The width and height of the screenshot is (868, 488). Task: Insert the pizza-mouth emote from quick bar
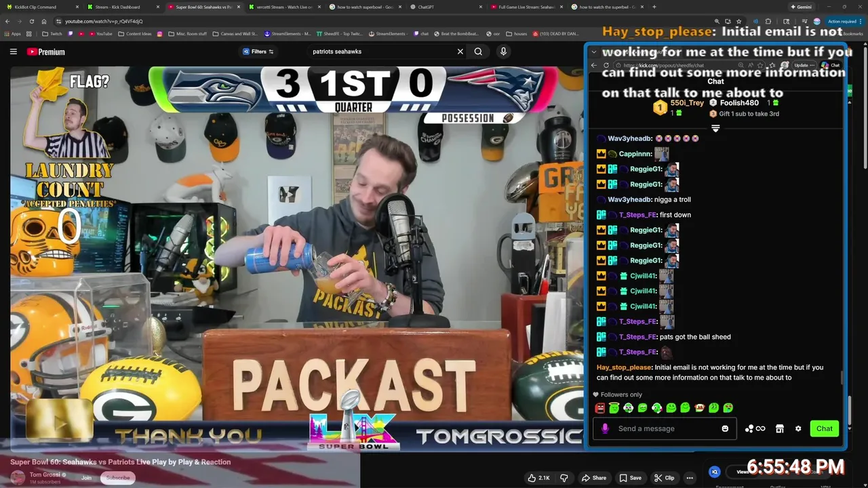[x=699, y=408]
